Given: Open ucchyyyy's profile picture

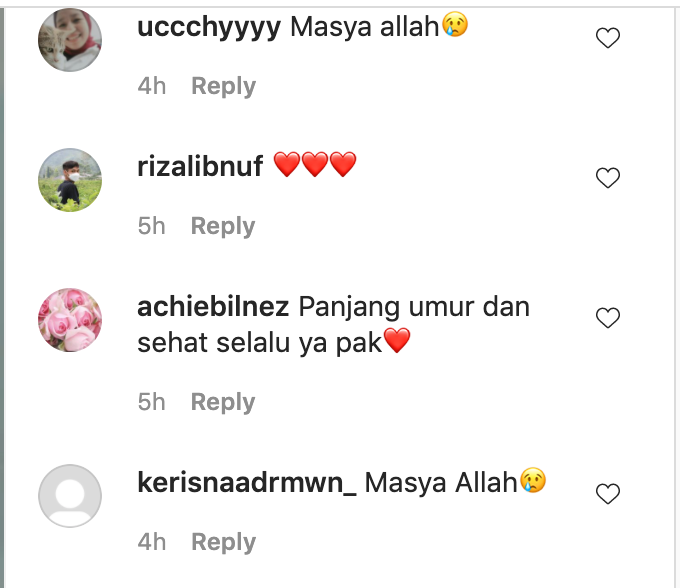Looking at the screenshot, I should pos(70,40).
